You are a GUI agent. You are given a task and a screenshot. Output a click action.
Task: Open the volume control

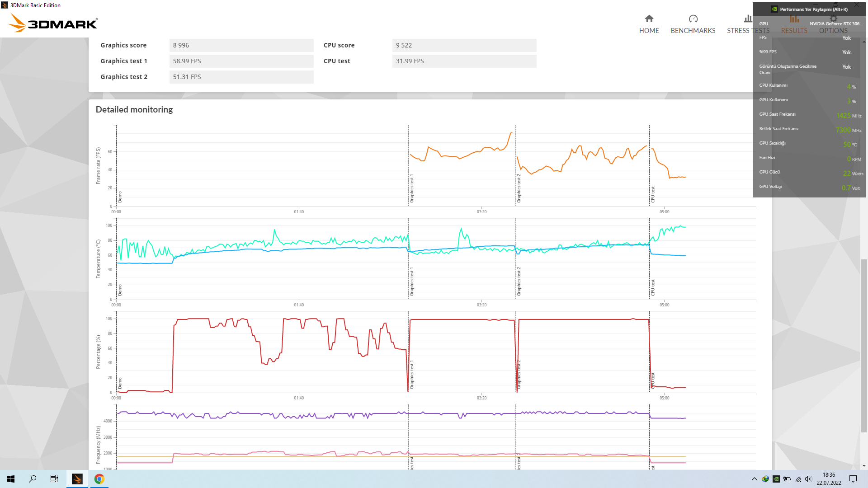click(808, 479)
